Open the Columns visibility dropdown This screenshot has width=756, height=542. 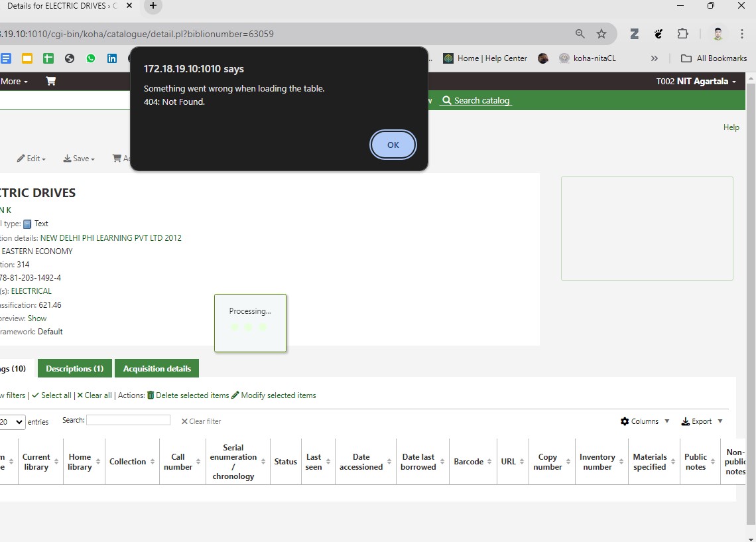coord(645,421)
